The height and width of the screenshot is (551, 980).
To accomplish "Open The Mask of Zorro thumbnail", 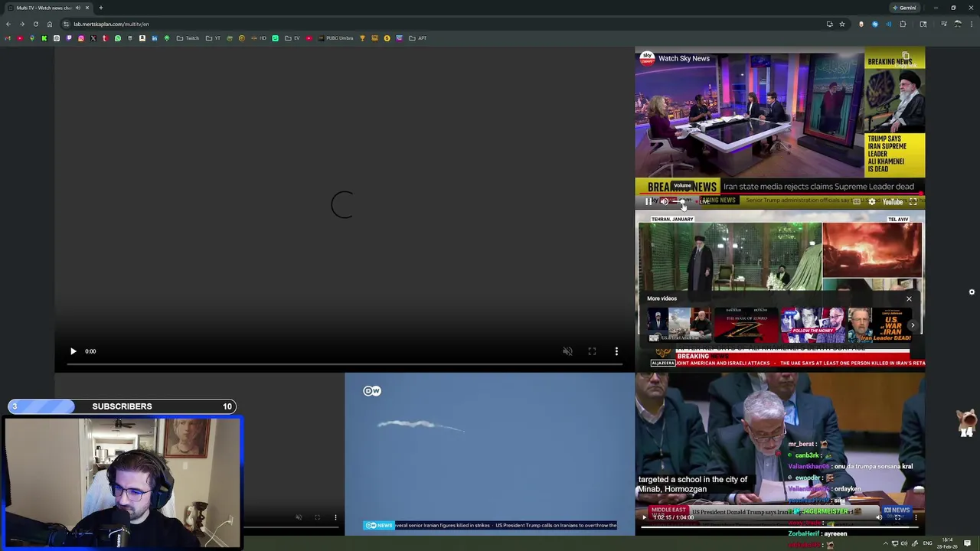I will click(x=746, y=325).
